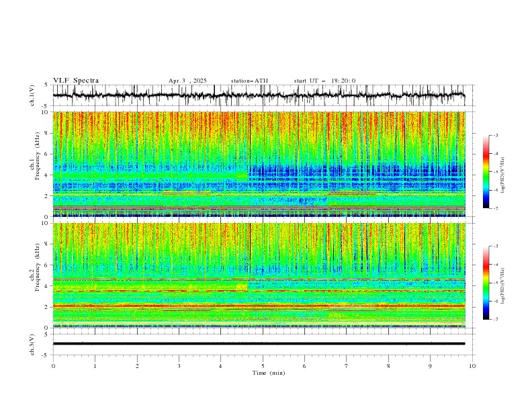Click the "-5" tick on ch.1 colorbar
The width and height of the screenshot is (532, 411).
point(496,172)
